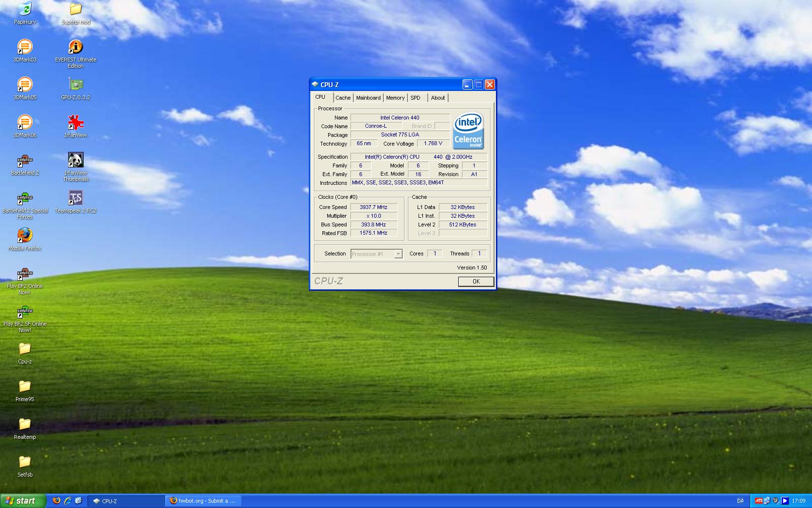Select hwbot.org taskbar button
The image size is (812, 508).
coord(203,501)
